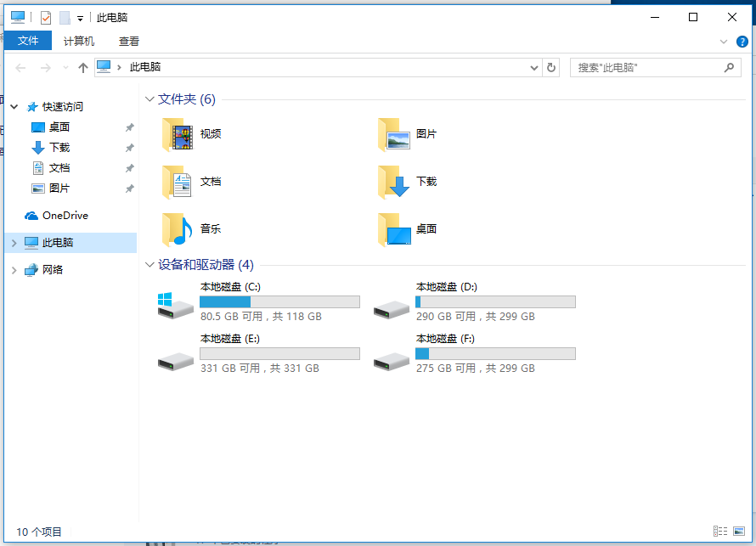The height and width of the screenshot is (546, 756).
Task: Click into the 搜索"此电脑" search field
Action: 648,67
